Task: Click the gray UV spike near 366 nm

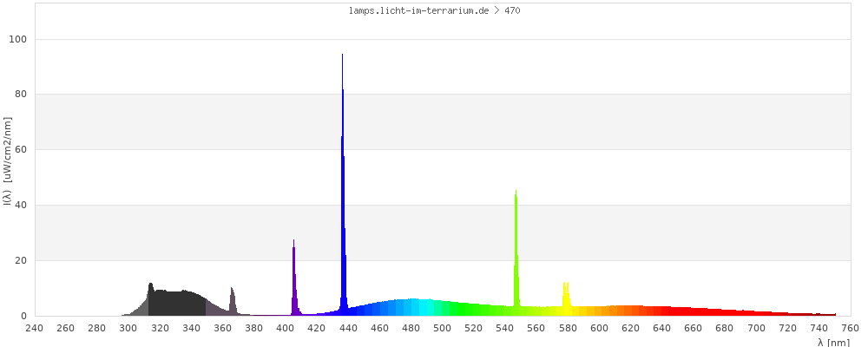Action: [232, 302]
